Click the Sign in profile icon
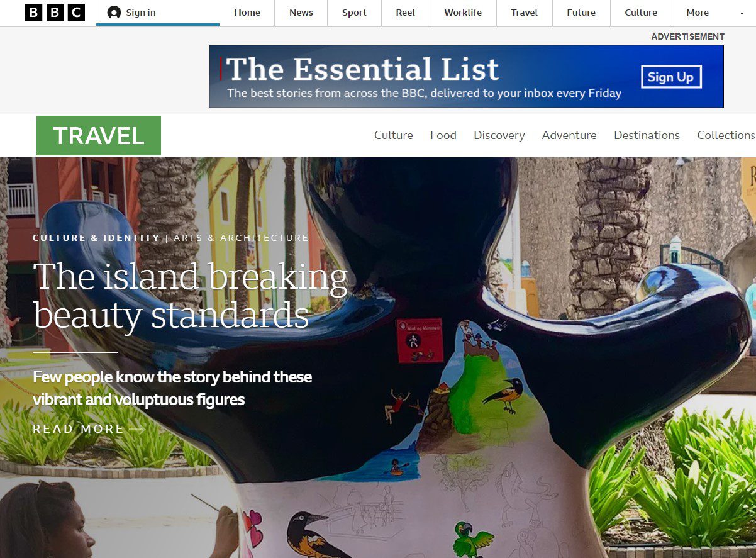756x558 pixels. [x=114, y=13]
